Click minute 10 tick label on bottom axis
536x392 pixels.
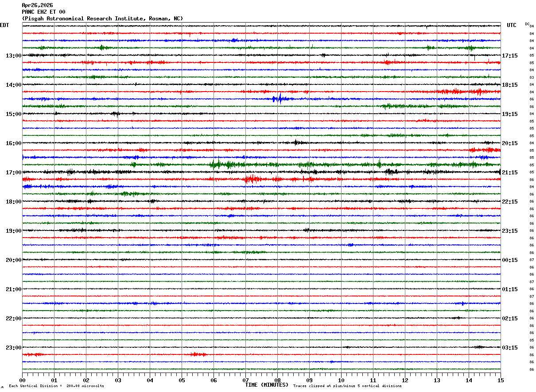coord(341,380)
